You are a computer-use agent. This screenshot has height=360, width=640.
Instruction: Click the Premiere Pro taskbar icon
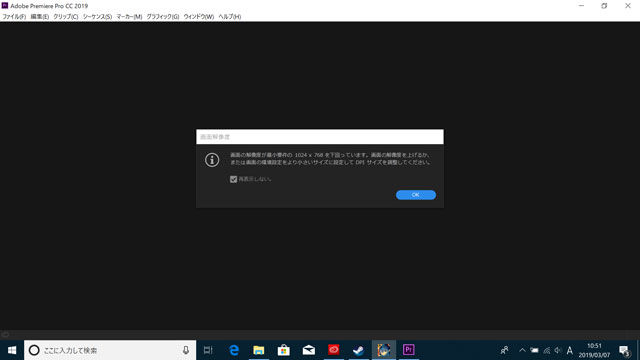(x=409, y=350)
